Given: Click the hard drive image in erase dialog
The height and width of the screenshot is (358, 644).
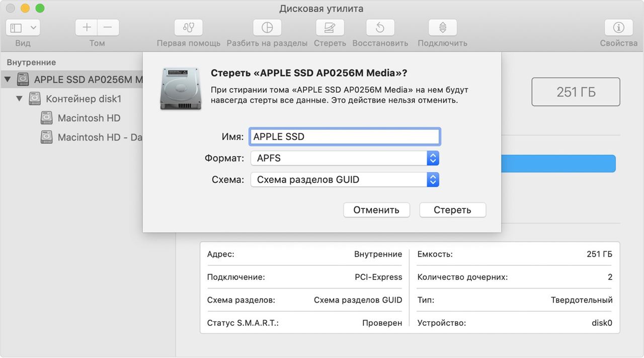Looking at the screenshot, I should point(180,89).
